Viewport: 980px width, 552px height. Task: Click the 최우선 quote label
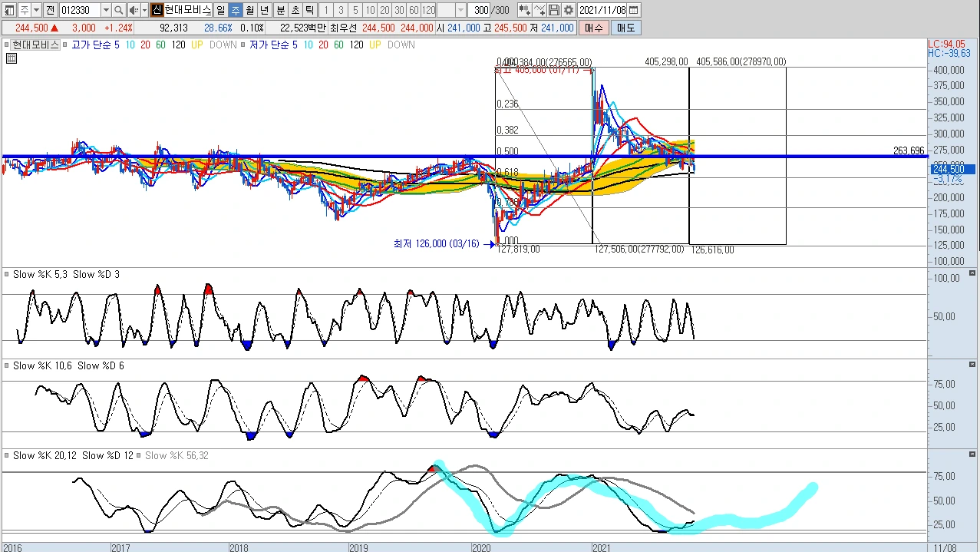(342, 28)
